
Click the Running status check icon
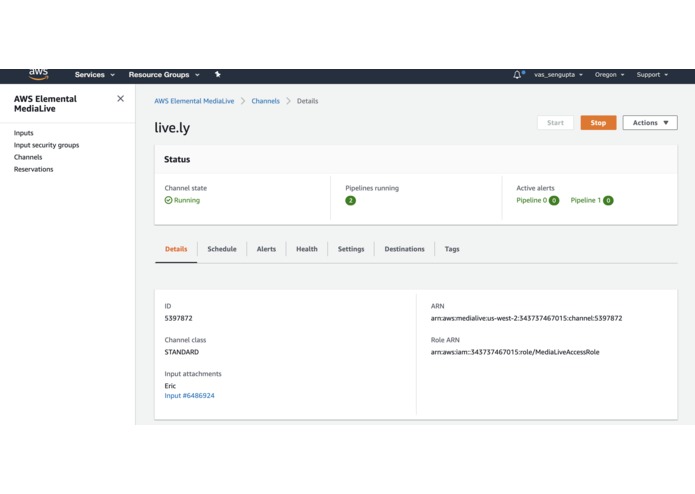pos(168,200)
